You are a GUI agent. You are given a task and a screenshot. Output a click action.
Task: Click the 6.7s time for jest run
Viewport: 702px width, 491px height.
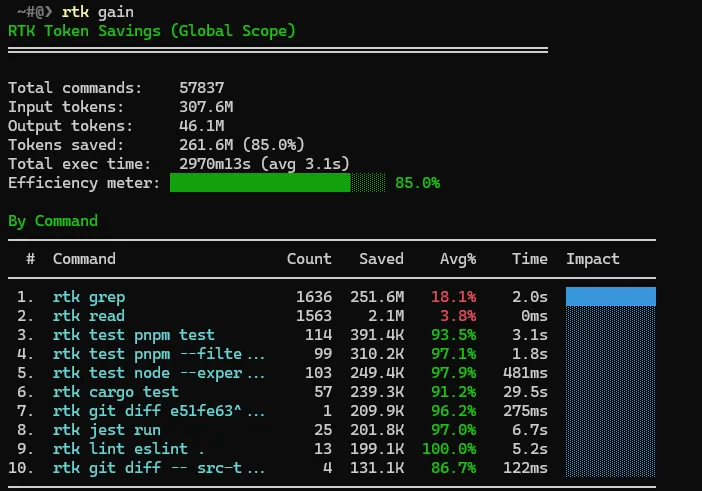click(530, 430)
